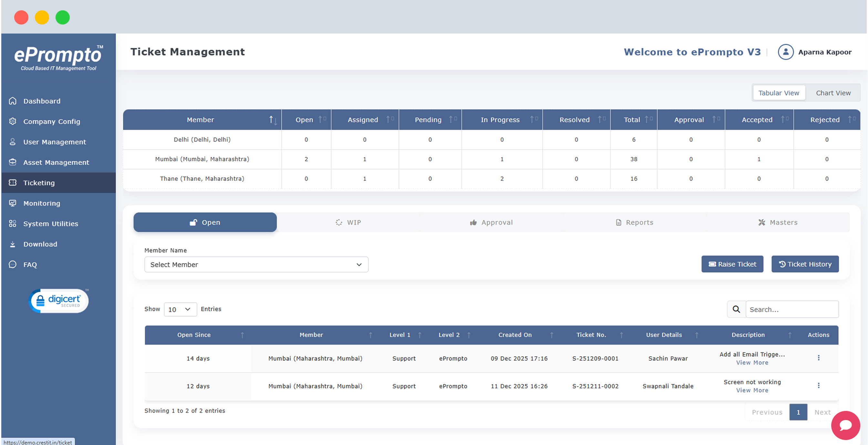This screenshot has height=445, width=868.
Task: Expand the Select Member dropdown
Action: tap(256, 264)
